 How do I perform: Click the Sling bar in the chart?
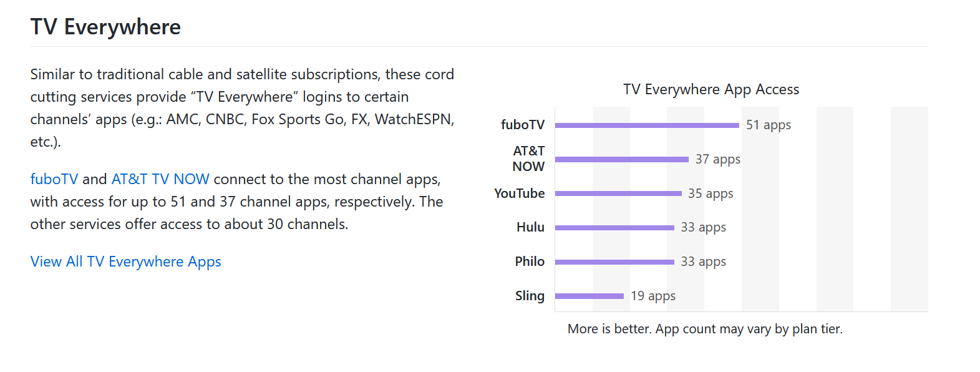(x=589, y=296)
